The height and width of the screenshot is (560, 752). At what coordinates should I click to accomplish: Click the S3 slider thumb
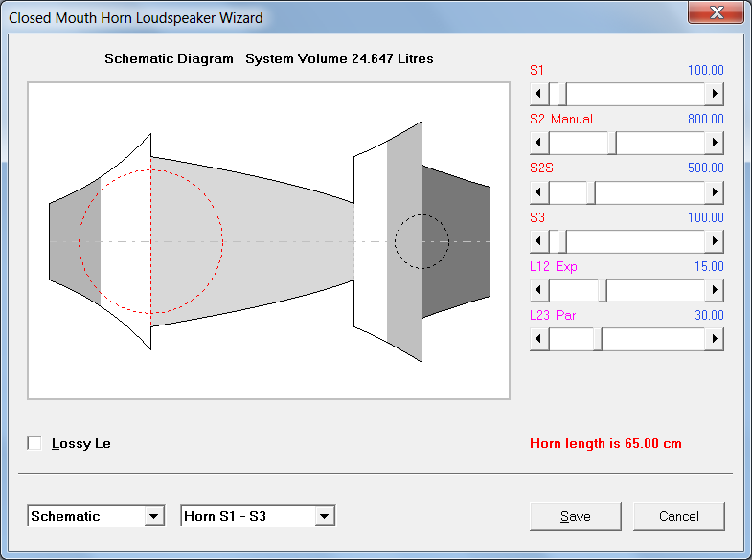[562, 241]
